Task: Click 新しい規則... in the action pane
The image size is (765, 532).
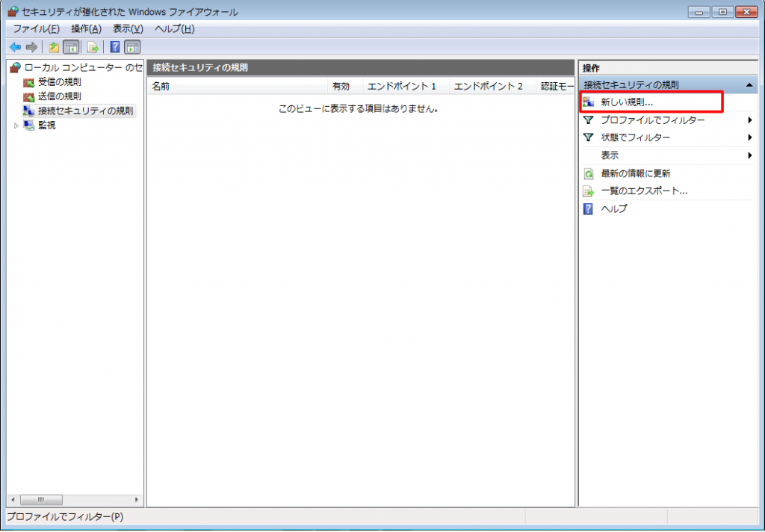Action: pyautogui.click(x=651, y=102)
